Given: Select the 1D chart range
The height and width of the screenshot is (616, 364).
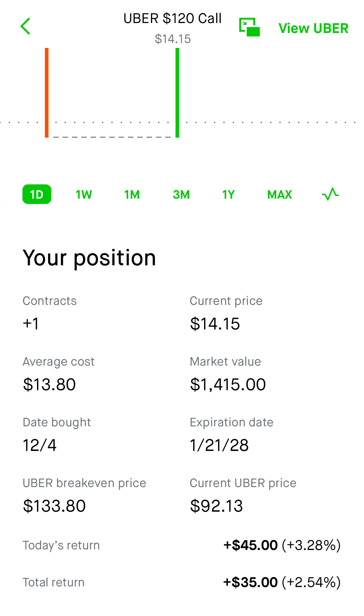Looking at the screenshot, I should click(37, 194).
